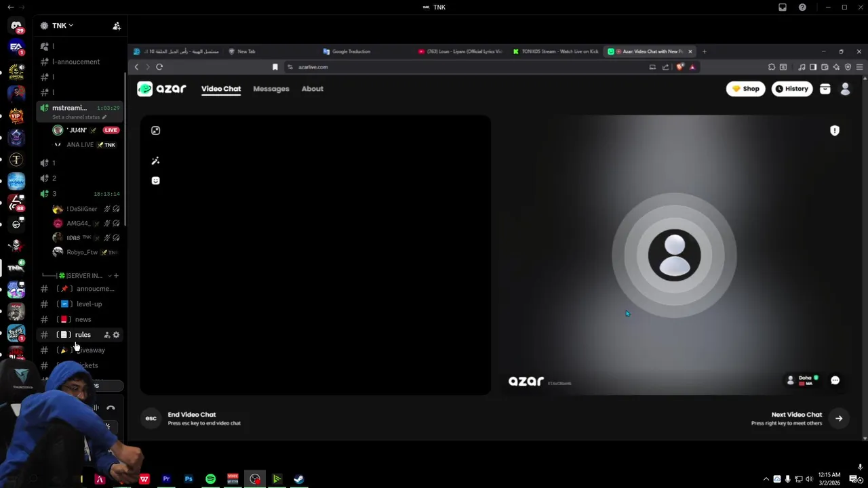Viewport: 868px width, 488px height.
Task: Click the Azar logo
Action: click(x=161, y=89)
